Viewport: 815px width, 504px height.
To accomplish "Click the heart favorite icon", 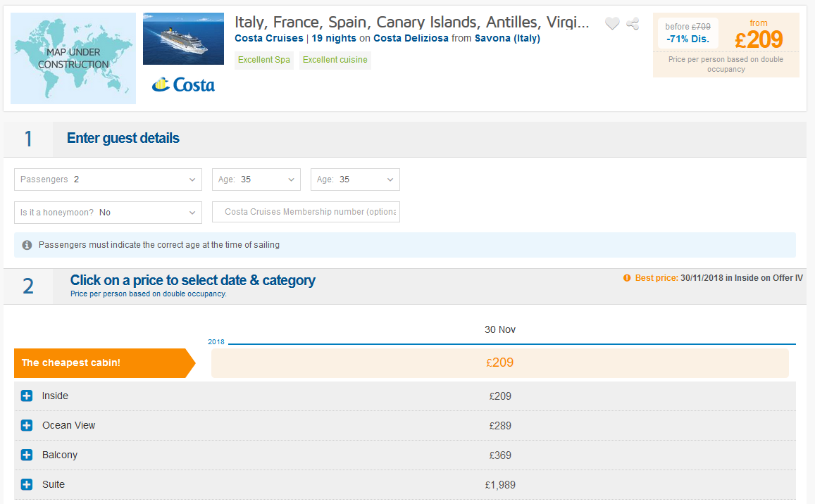I will click(x=612, y=24).
